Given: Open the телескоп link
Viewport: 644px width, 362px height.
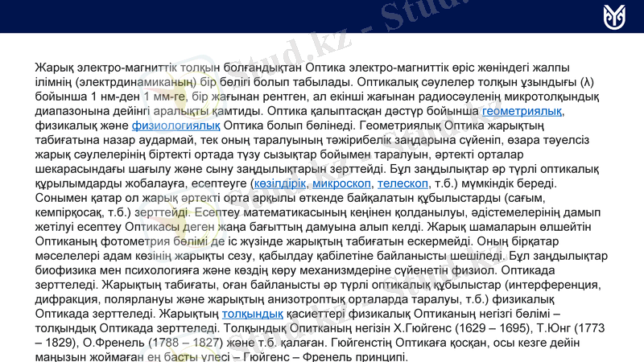Looking at the screenshot, I should [x=402, y=184].
